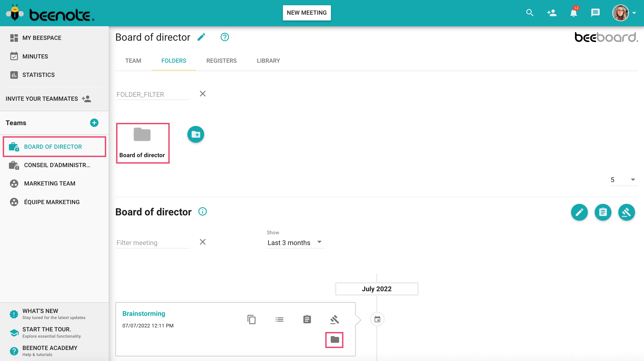The height and width of the screenshot is (361, 644).
Task: Open the Brainstorming meeting link
Action: click(144, 314)
